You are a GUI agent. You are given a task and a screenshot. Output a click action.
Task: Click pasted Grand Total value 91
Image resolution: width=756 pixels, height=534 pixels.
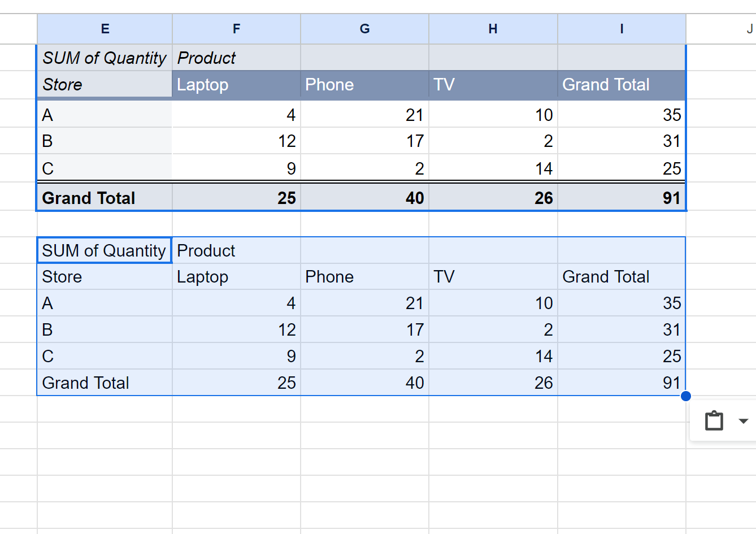(622, 383)
